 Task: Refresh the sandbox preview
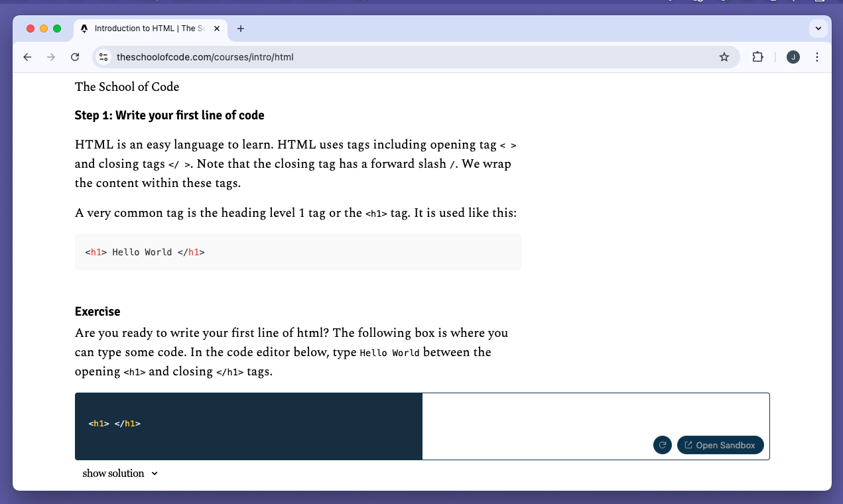click(663, 445)
